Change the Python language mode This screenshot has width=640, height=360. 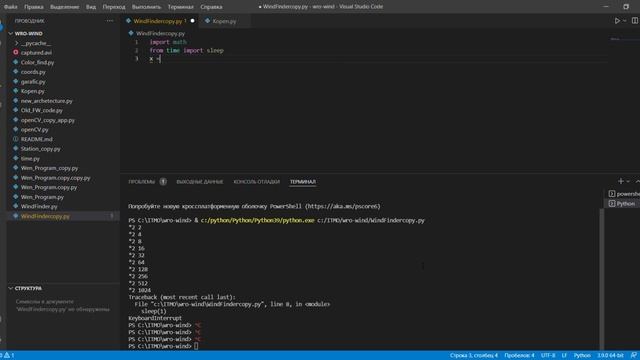pyautogui.click(x=582, y=356)
